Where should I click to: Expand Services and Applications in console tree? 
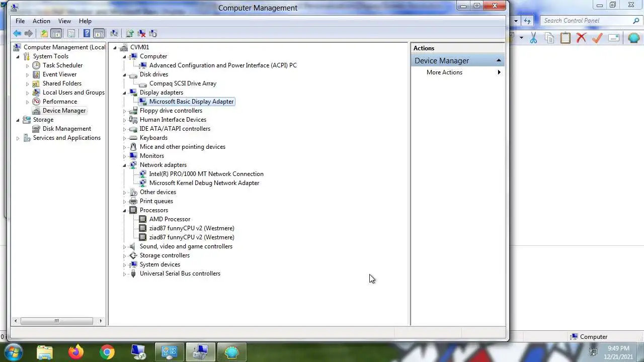coord(18,138)
